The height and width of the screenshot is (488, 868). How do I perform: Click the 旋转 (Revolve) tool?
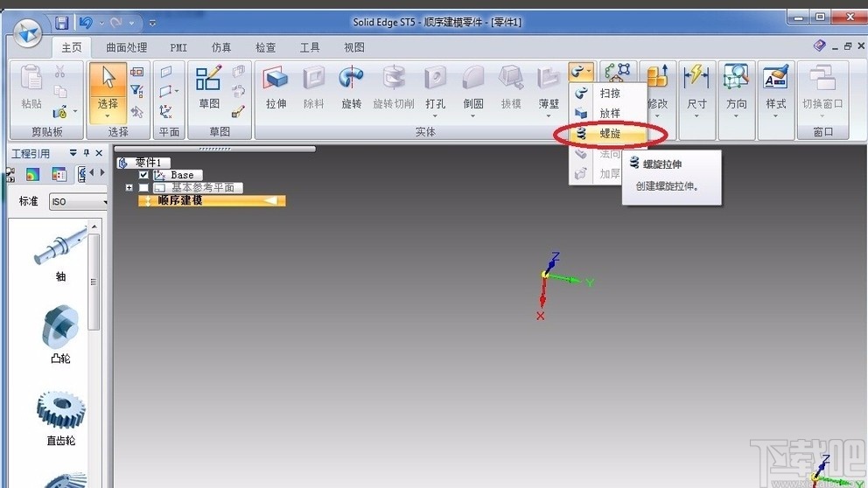coord(352,87)
